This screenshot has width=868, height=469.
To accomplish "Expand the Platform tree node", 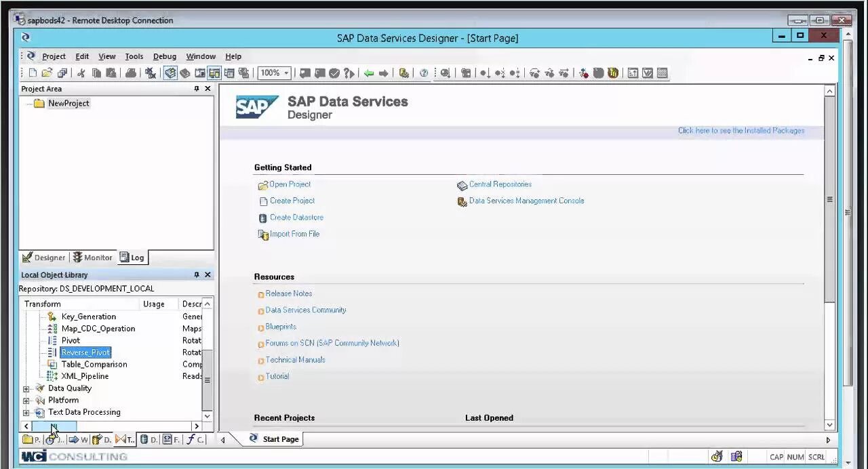I will click(26, 401).
